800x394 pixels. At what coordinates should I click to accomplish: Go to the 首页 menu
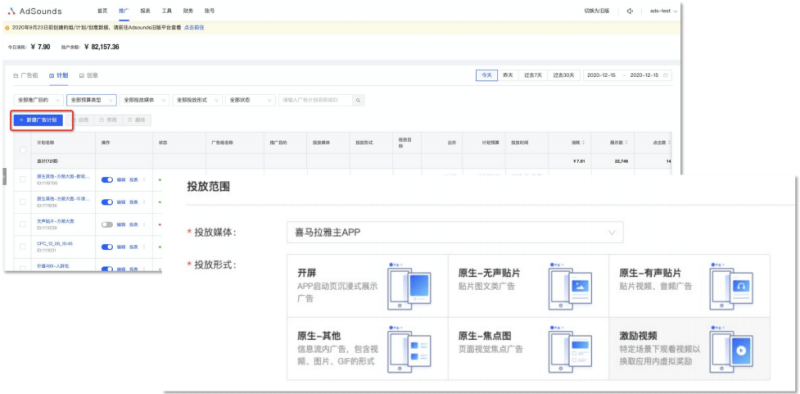[x=103, y=11]
